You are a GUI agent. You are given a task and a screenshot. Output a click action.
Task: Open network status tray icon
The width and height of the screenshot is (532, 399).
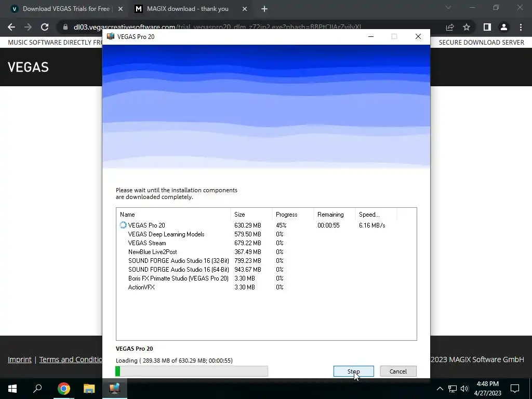point(453,389)
